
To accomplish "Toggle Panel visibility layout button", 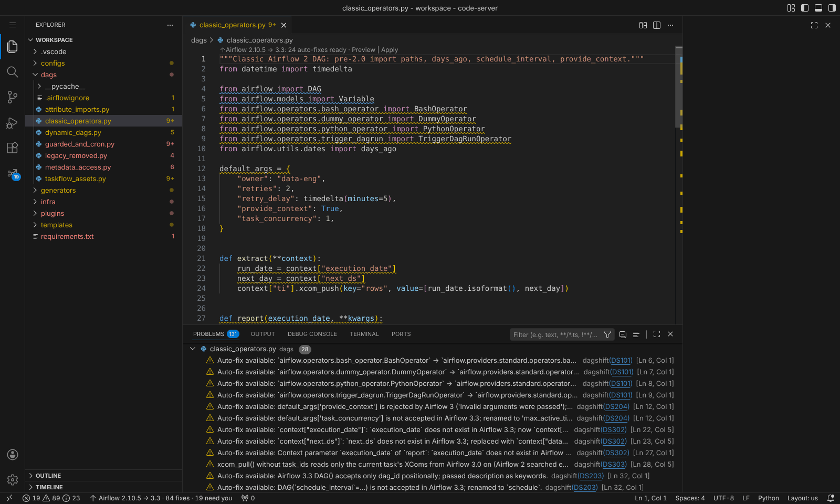I will click(818, 8).
